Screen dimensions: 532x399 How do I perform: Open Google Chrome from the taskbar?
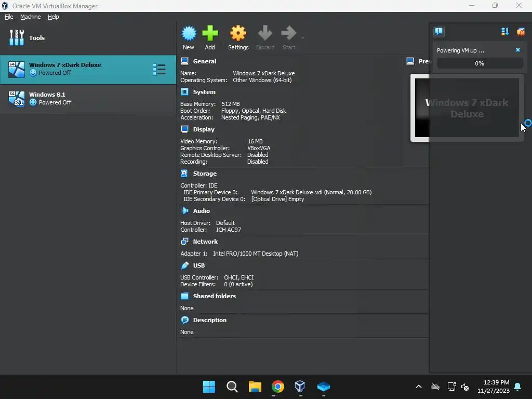click(x=278, y=387)
